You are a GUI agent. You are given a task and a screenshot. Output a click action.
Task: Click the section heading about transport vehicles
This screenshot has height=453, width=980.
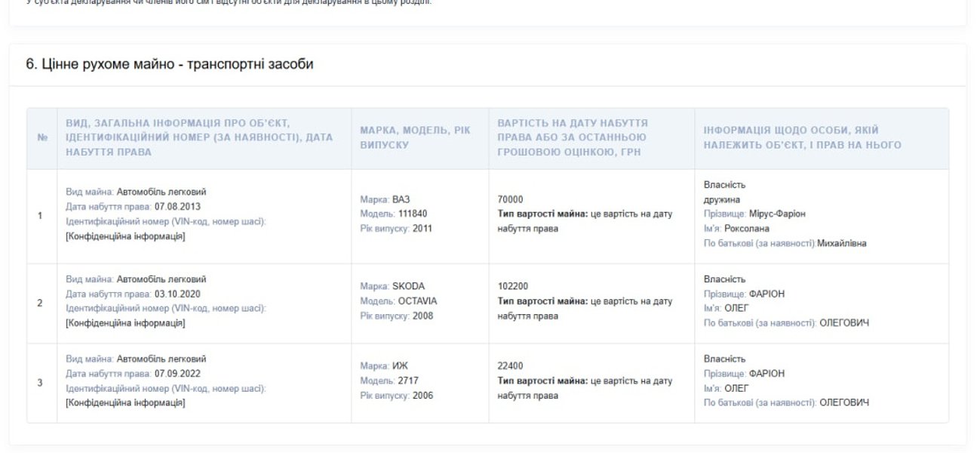click(x=170, y=64)
